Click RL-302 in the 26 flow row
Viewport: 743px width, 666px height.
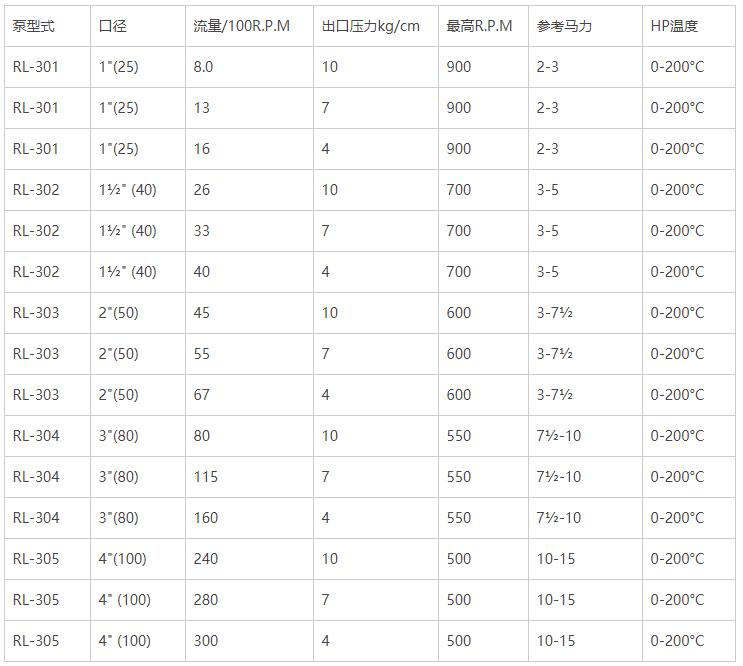36,190
